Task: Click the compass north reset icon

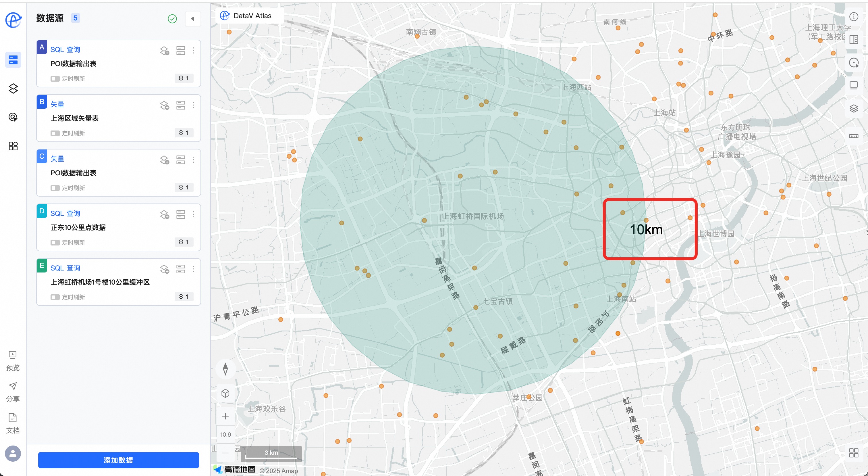Action: pyautogui.click(x=225, y=369)
